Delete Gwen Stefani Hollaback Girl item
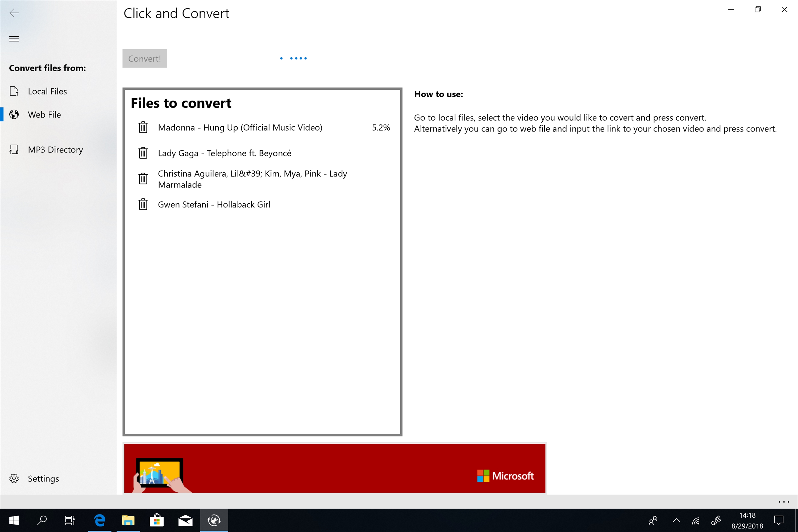The width and height of the screenshot is (798, 532). coord(143,204)
